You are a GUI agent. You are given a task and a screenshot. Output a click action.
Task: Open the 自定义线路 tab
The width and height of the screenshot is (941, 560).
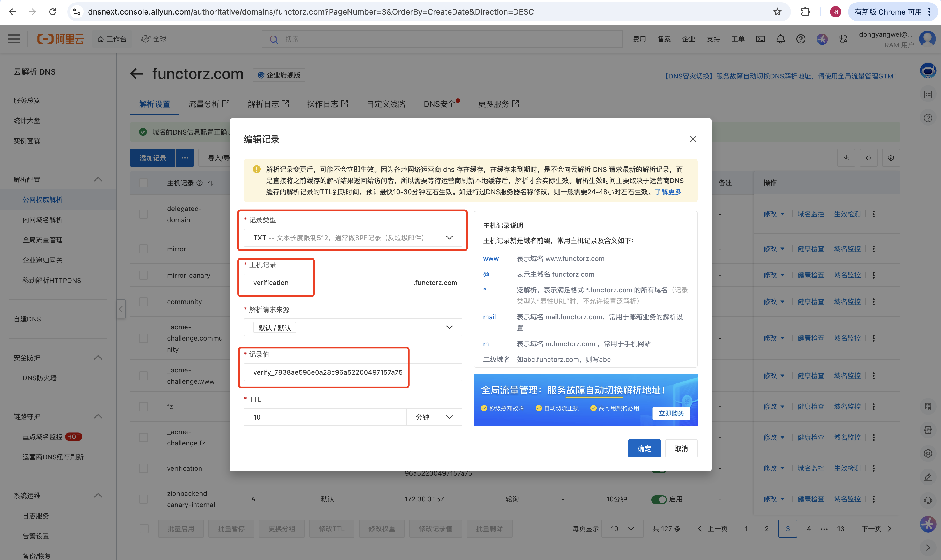[386, 104]
